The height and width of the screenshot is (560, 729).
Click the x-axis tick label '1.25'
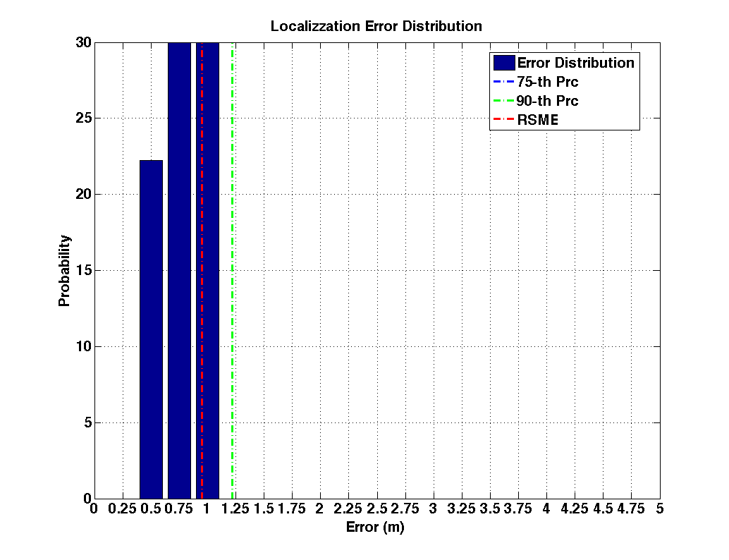(x=235, y=509)
